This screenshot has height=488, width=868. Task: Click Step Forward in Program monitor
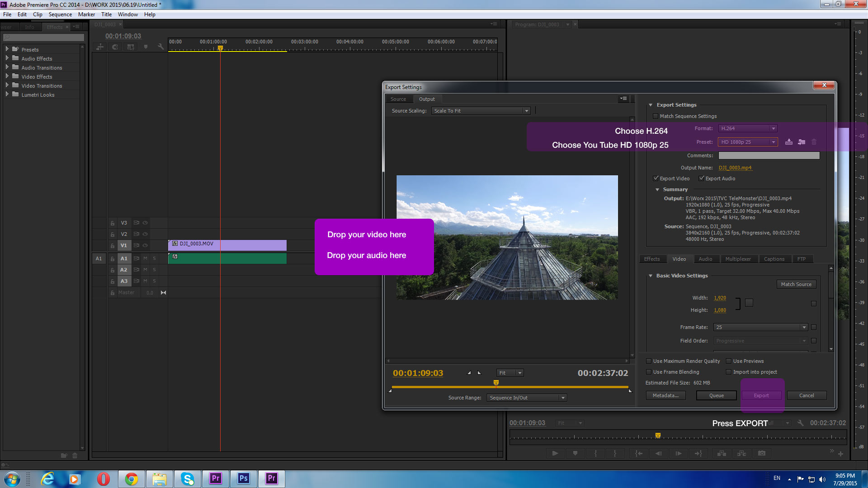tap(679, 453)
